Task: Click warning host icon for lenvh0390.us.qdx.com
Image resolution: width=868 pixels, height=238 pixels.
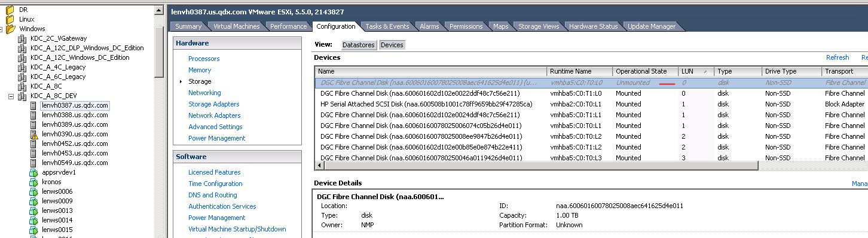Action: pos(34,134)
